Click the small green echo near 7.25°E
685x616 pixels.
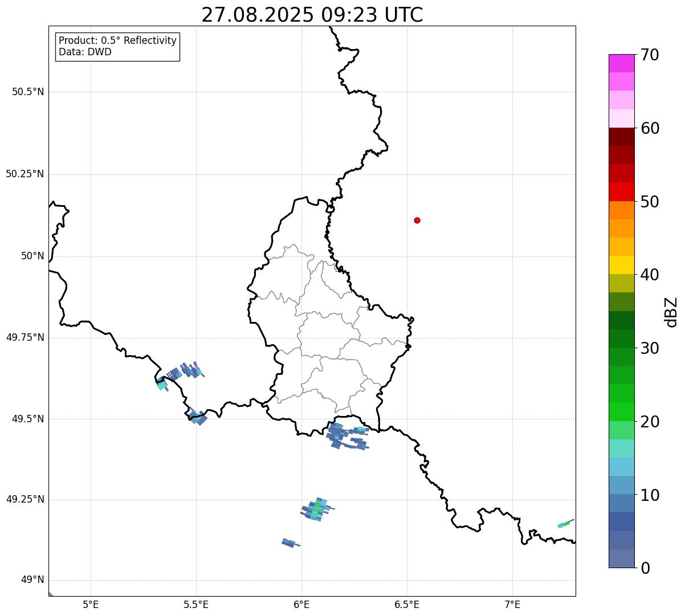(x=565, y=523)
